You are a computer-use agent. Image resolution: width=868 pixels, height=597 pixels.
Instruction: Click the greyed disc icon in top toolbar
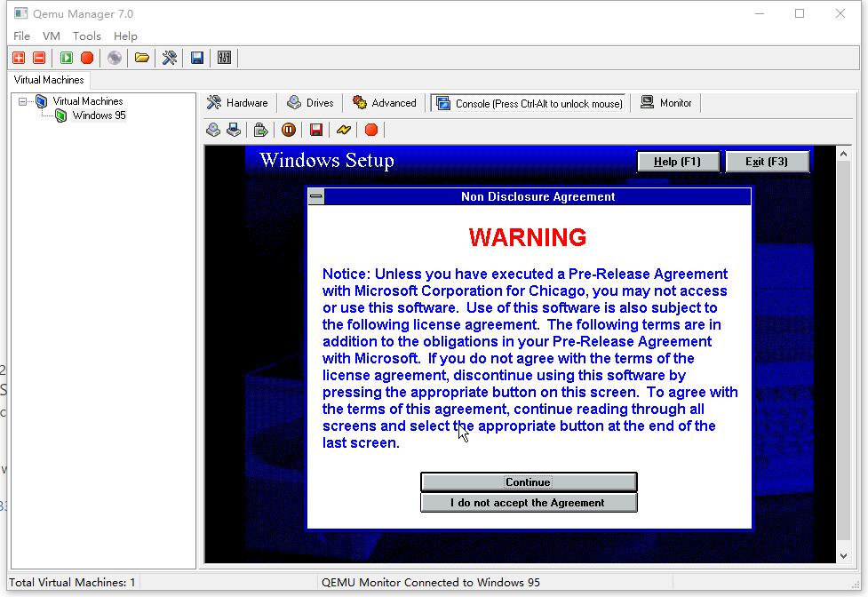[115, 58]
